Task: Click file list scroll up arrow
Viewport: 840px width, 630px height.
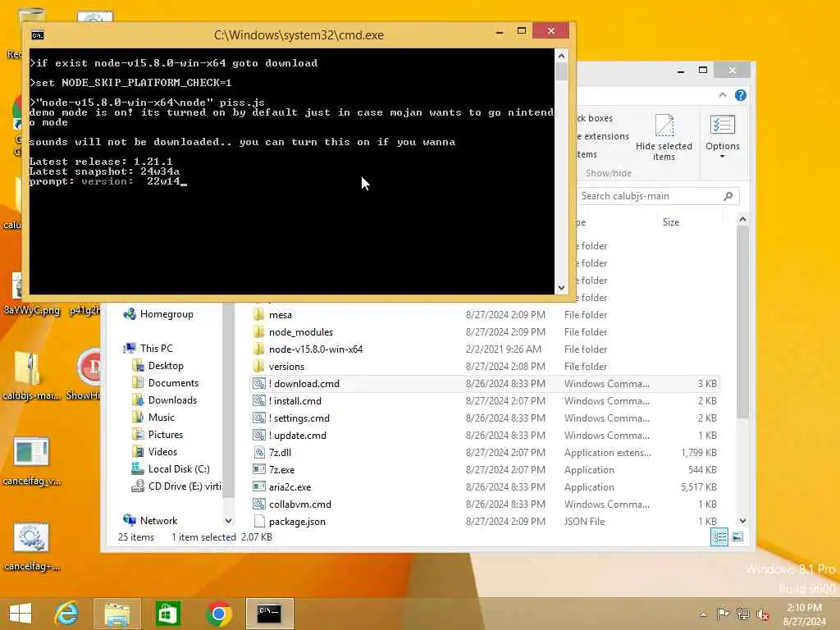Action: tap(742, 219)
